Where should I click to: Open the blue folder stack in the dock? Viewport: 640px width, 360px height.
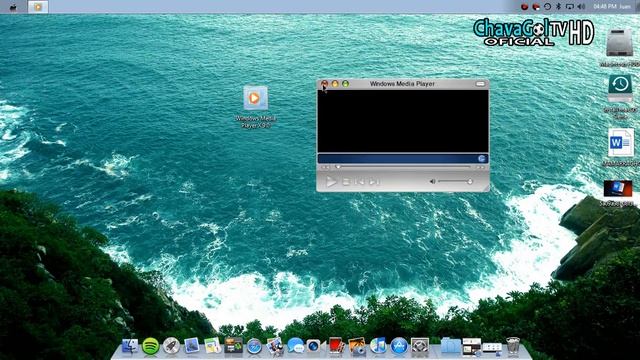tap(450, 346)
